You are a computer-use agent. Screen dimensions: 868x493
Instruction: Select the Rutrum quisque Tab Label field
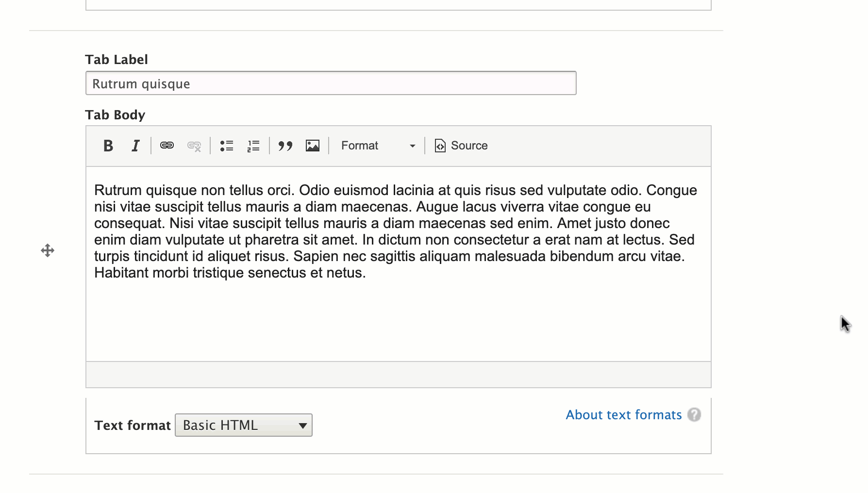(x=330, y=83)
